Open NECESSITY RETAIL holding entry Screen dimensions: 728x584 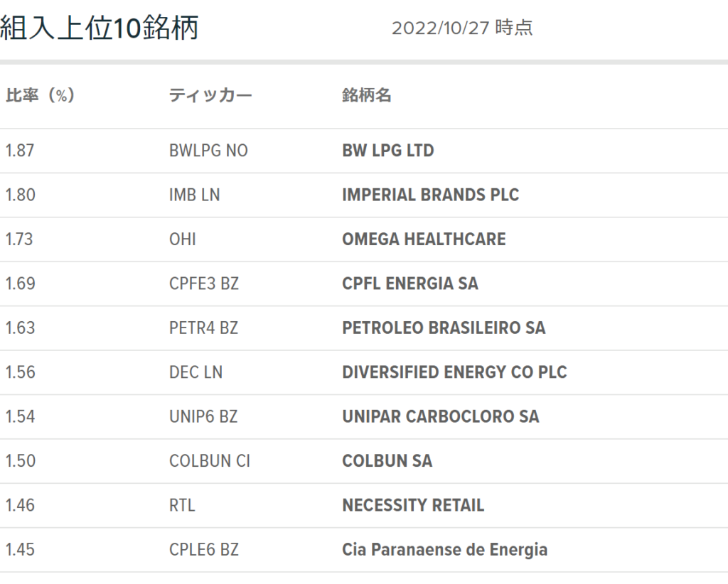pyautogui.click(x=413, y=505)
